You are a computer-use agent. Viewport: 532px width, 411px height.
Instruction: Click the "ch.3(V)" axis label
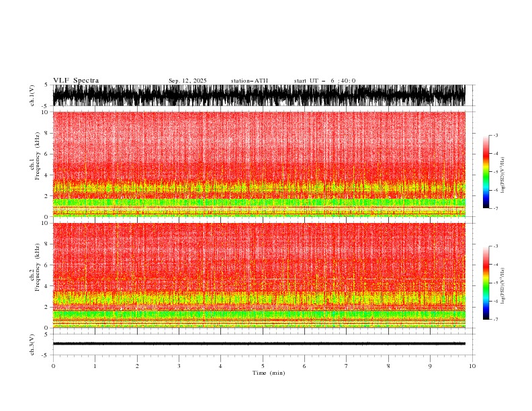(32, 345)
